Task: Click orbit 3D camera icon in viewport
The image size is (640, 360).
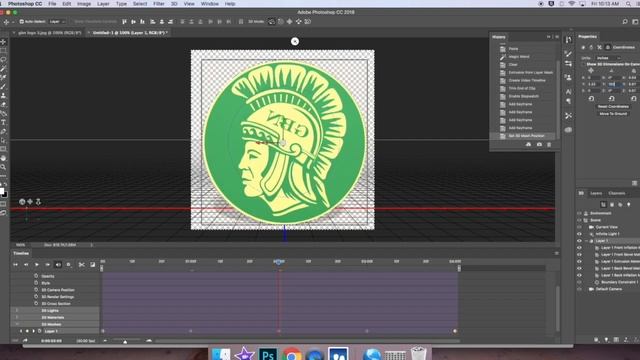Action: 22,202
